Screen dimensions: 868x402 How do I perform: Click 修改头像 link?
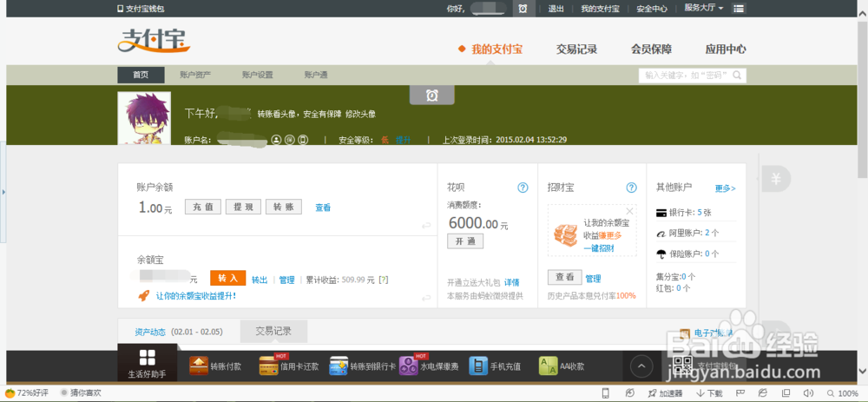tap(360, 114)
